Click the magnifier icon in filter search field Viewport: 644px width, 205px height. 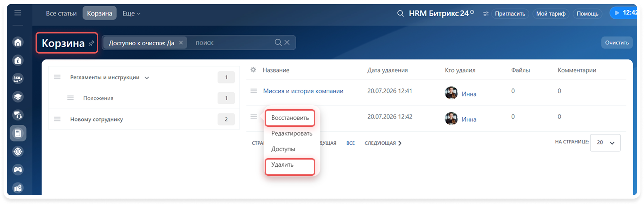[x=278, y=42]
